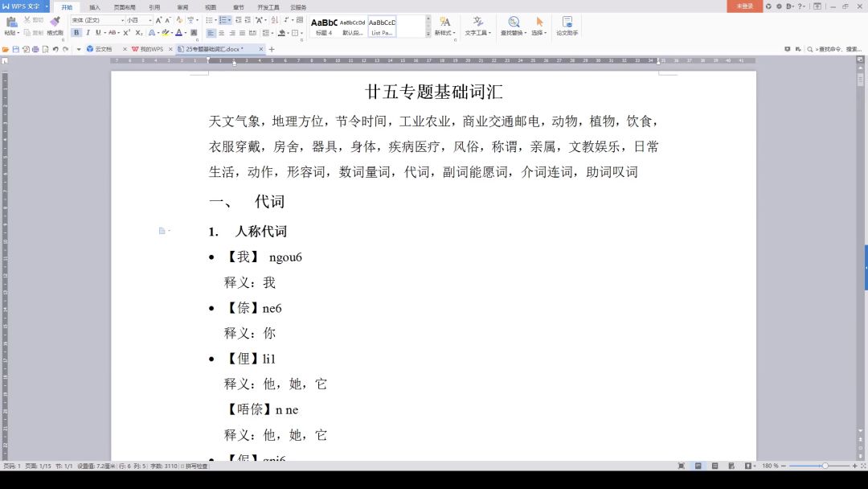The width and height of the screenshot is (868, 489).
Task: Click the 论文助手 button
Action: [567, 27]
